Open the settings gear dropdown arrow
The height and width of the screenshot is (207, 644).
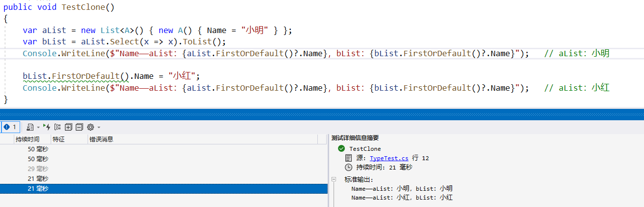coord(98,127)
